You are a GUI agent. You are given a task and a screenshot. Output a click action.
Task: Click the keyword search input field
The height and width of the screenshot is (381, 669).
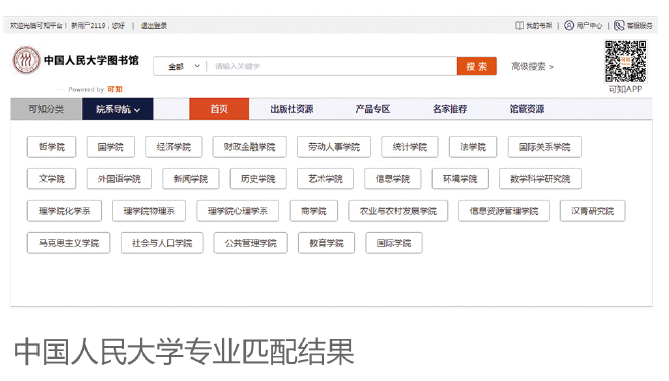tap(332, 66)
